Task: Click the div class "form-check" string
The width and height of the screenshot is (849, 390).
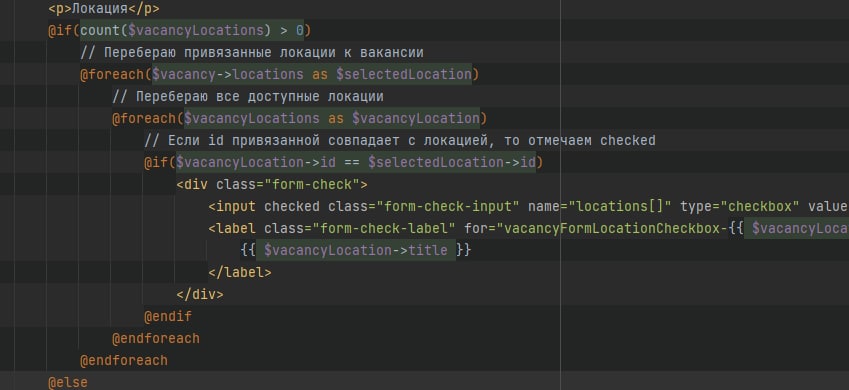Action: click(x=312, y=185)
